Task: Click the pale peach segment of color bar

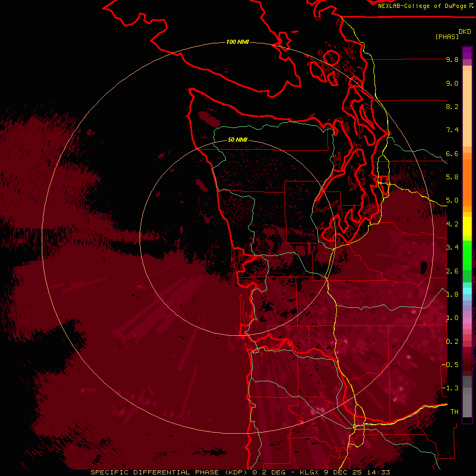Action: point(467,109)
